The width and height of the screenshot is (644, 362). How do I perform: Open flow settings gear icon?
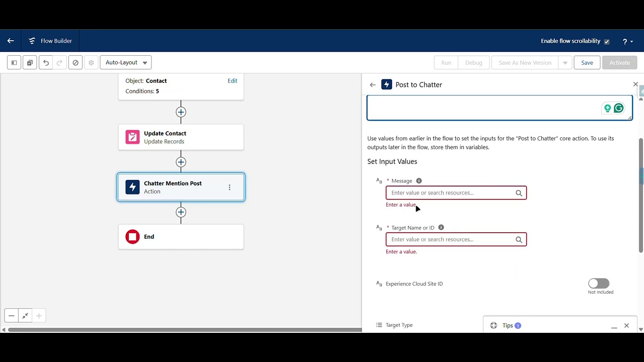click(91, 63)
